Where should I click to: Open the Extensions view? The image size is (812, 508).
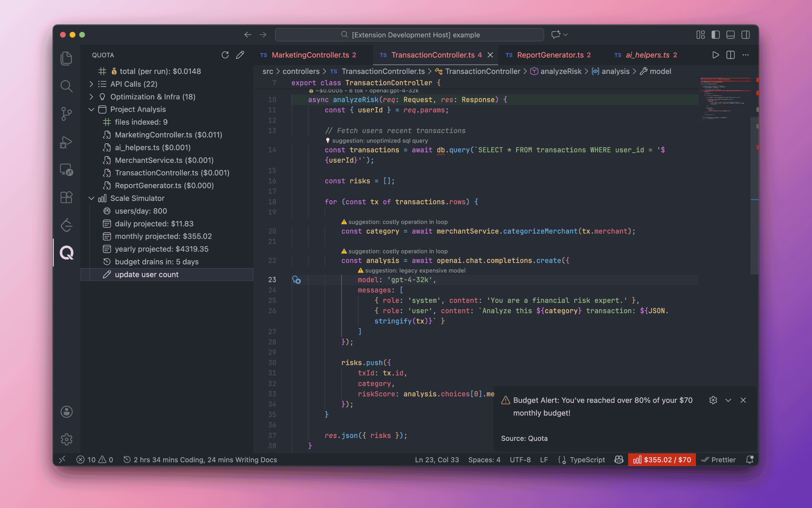coord(67,197)
